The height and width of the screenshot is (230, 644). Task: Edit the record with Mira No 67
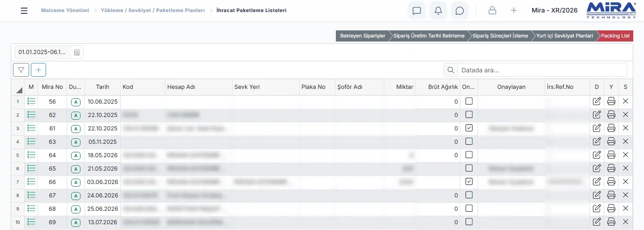[597, 195]
